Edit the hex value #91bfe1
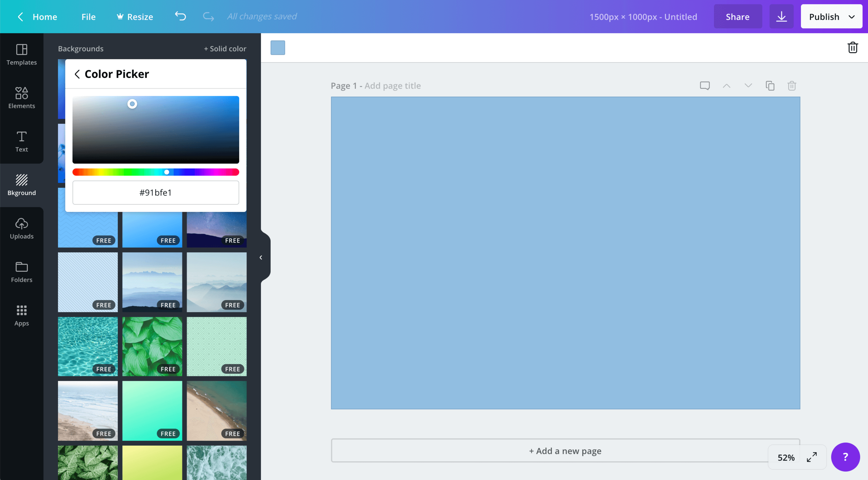The width and height of the screenshot is (868, 480). tap(156, 193)
